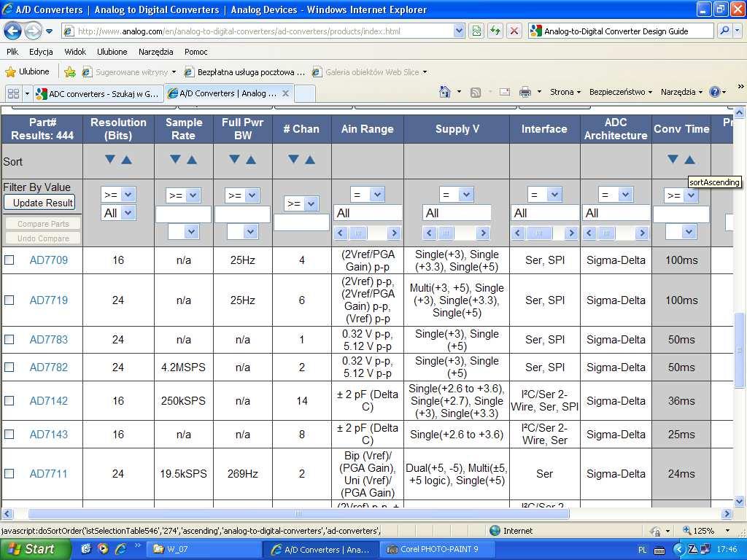
Task: Open the AD7711 part link
Action: 49,474
